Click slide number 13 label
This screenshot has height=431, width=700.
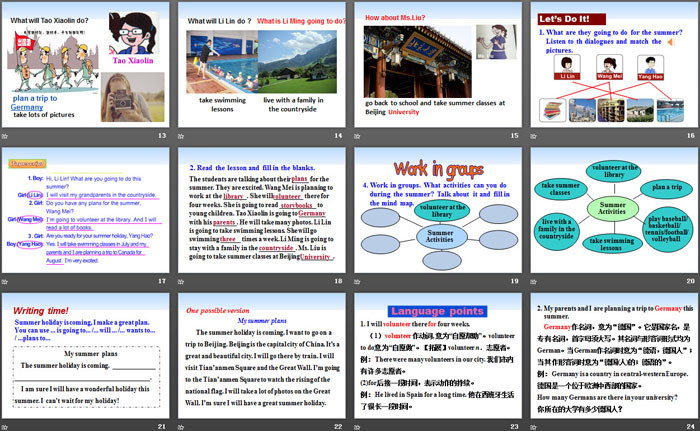pyautogui.click(x=162, y=135)
